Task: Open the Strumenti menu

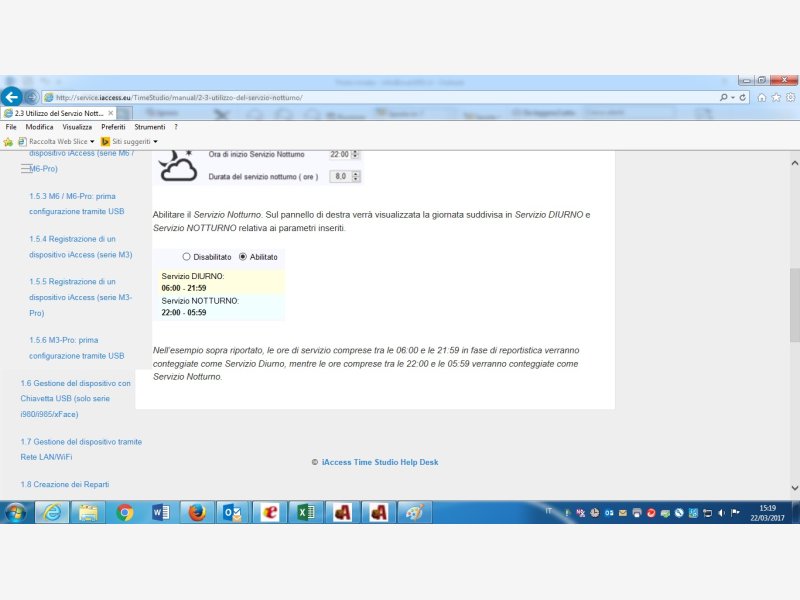Action: [x=150, y=127]
